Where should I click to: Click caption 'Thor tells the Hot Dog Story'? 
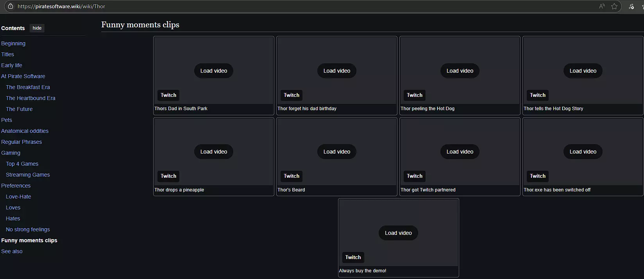[x=553, y=109]
